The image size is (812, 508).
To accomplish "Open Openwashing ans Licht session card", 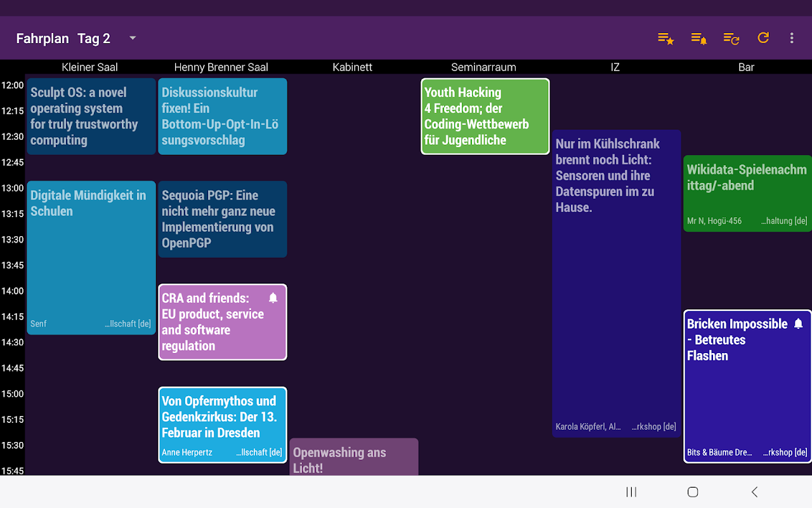I will coord(354,457).
